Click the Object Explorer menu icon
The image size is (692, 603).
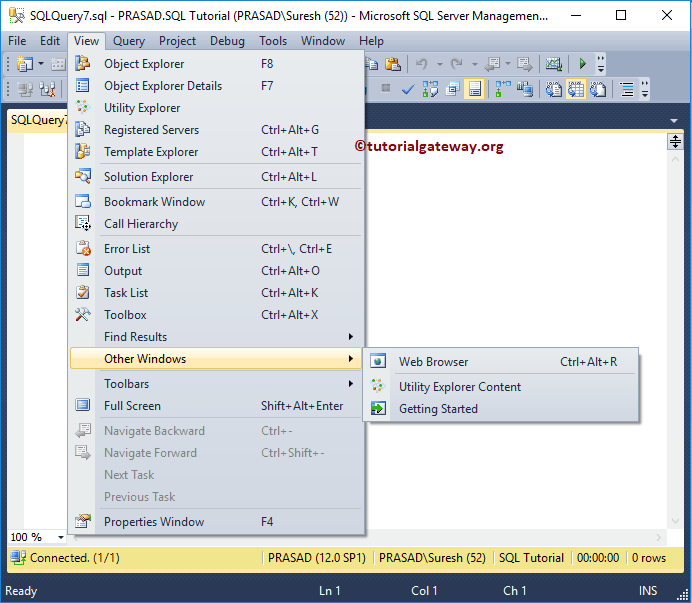tap(83, 64)
